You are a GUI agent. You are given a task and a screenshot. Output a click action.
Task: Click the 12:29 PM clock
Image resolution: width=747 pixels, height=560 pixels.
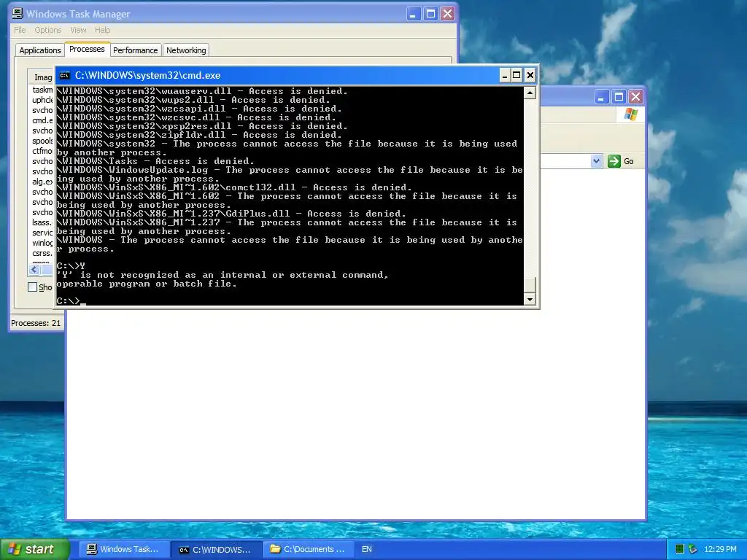click(720, 550)
